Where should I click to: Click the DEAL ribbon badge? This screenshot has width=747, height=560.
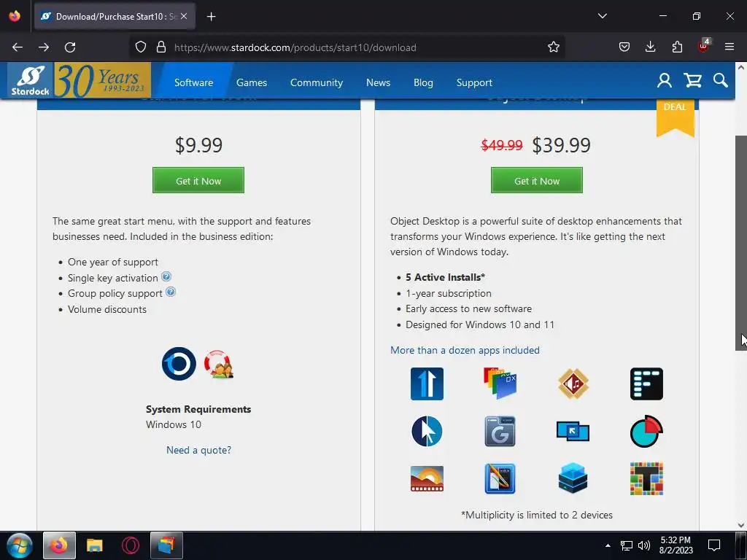click(x=675, y=117)
